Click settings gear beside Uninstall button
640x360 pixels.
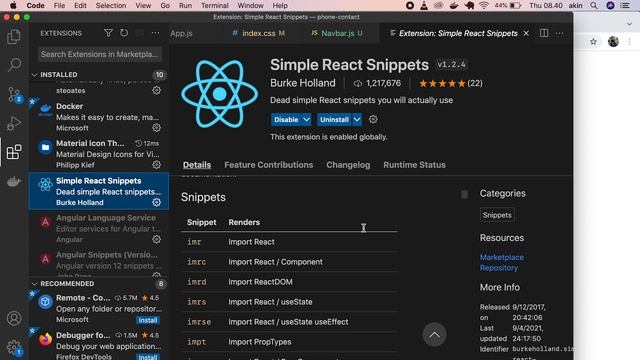pos(373,120)
